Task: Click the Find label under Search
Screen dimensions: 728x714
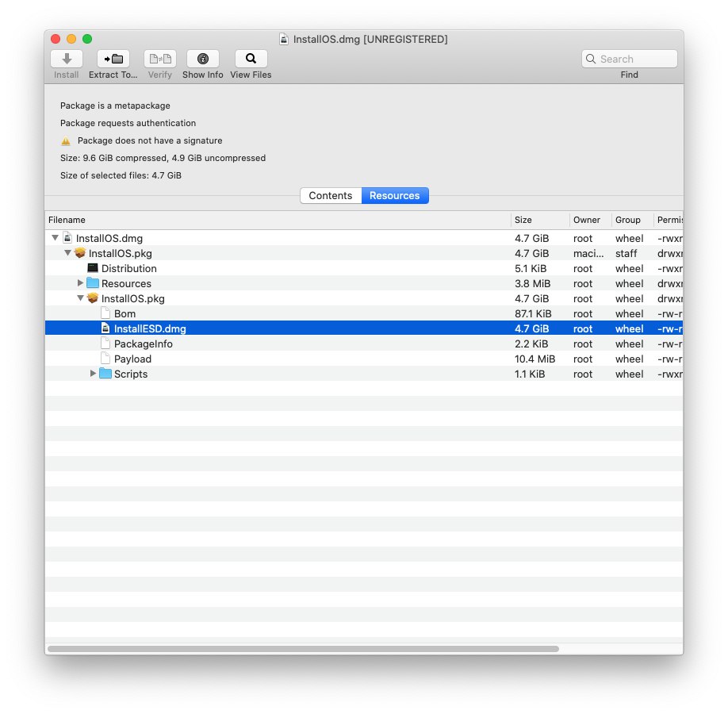Action: pyautogui.click(x=630, y=75)
